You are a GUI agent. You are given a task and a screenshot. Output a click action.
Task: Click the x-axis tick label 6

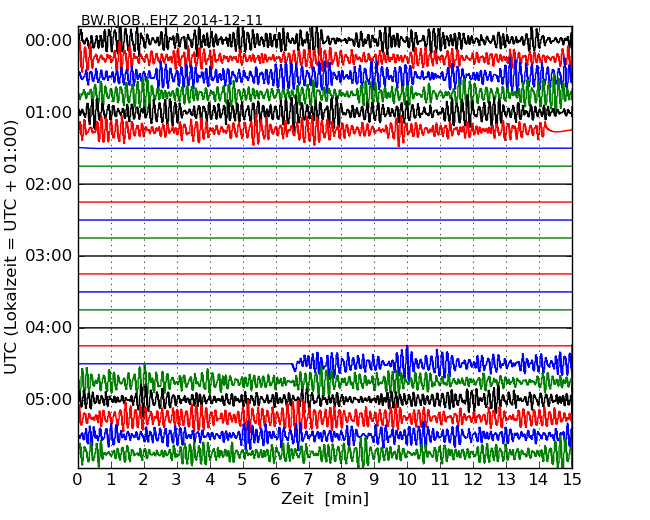point(276,480)
